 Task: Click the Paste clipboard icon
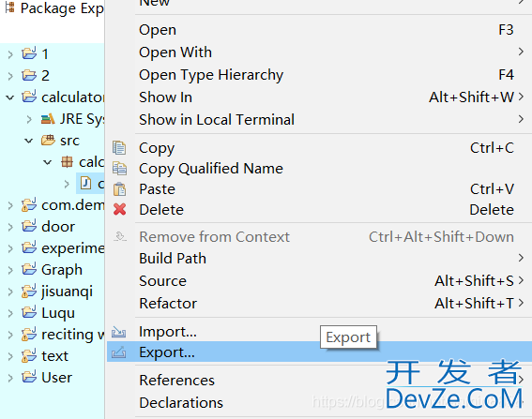(119, 189)
